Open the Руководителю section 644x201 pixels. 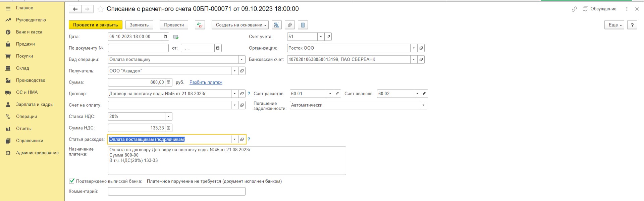[31, 20]
